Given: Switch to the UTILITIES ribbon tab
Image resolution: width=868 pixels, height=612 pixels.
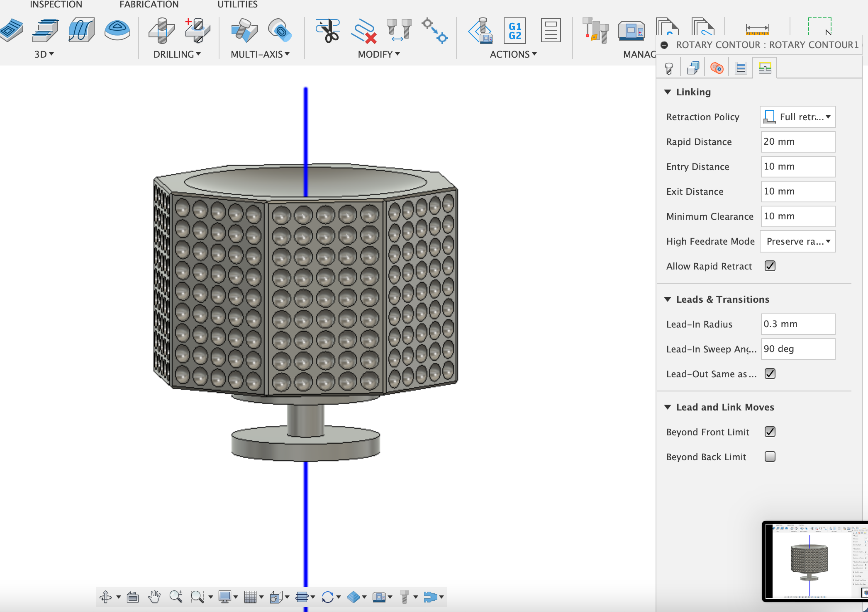Looking at the screenshot, I should tap(237, 5).
